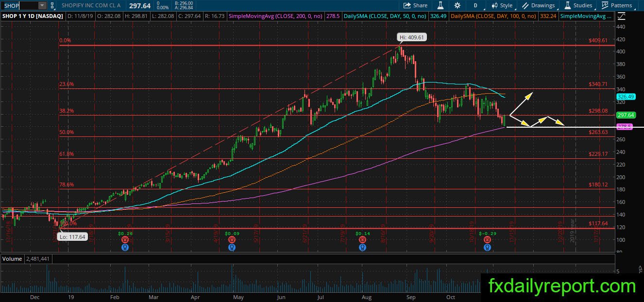
Task: Click the Lo: 117.64 price bubble
Action: click(73, 237)
